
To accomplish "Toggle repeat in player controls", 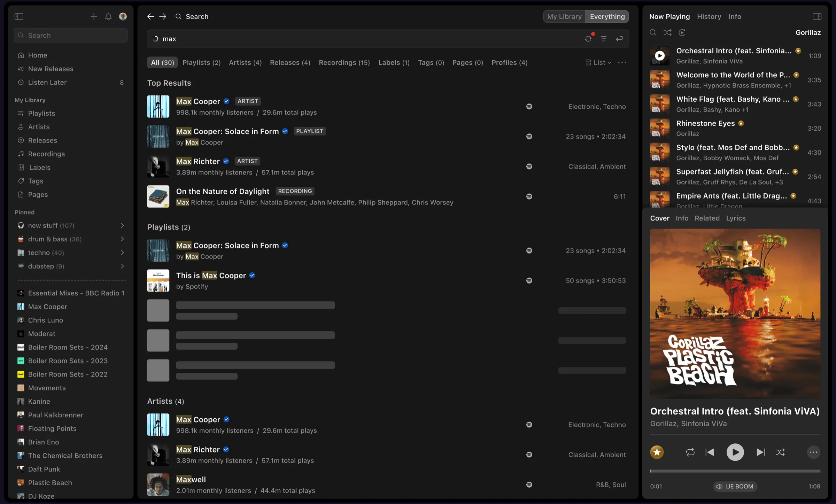I will [690, 452].
